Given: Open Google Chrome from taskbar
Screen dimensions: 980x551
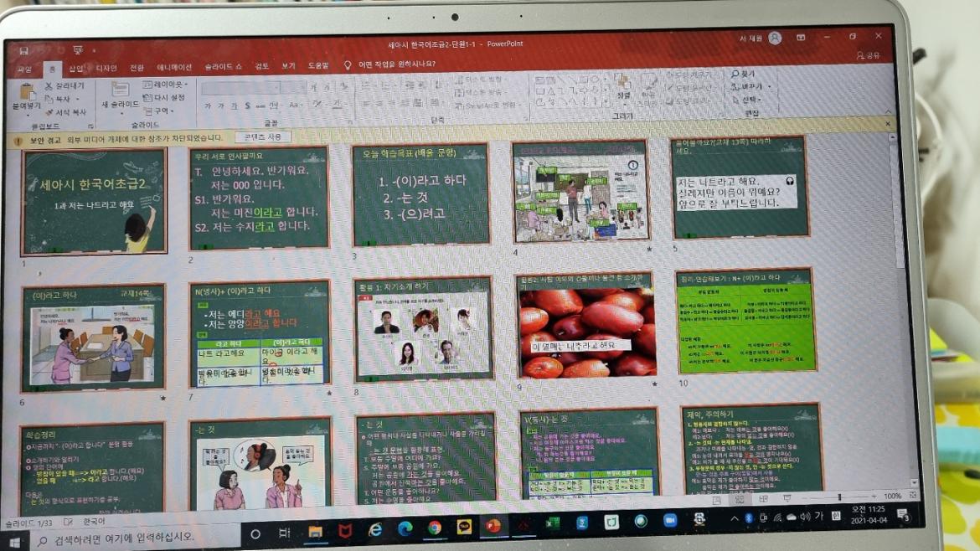Looking at the screenshot, I should 435,528.
